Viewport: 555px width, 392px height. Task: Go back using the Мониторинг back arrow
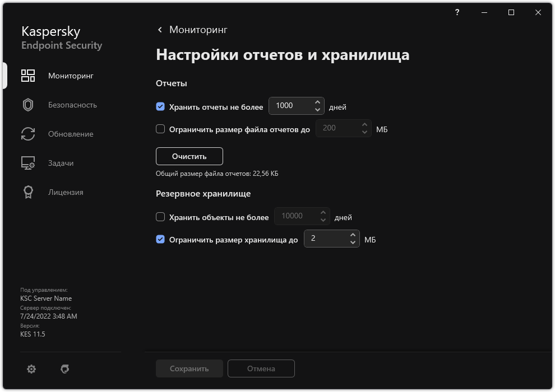click(159, 29)
